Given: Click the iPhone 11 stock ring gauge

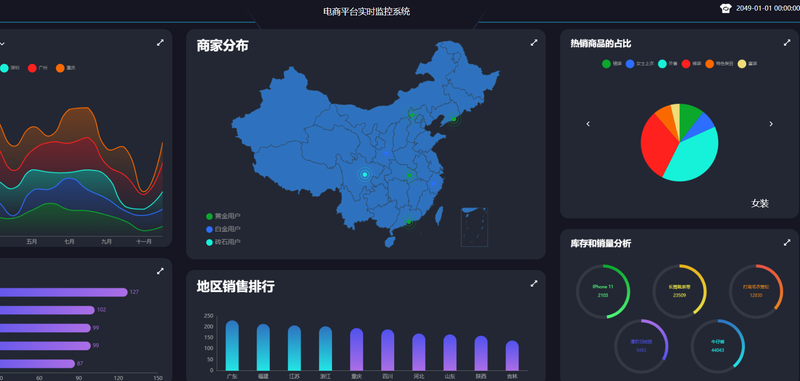Looking at the screenshot, I should [603, 291].
